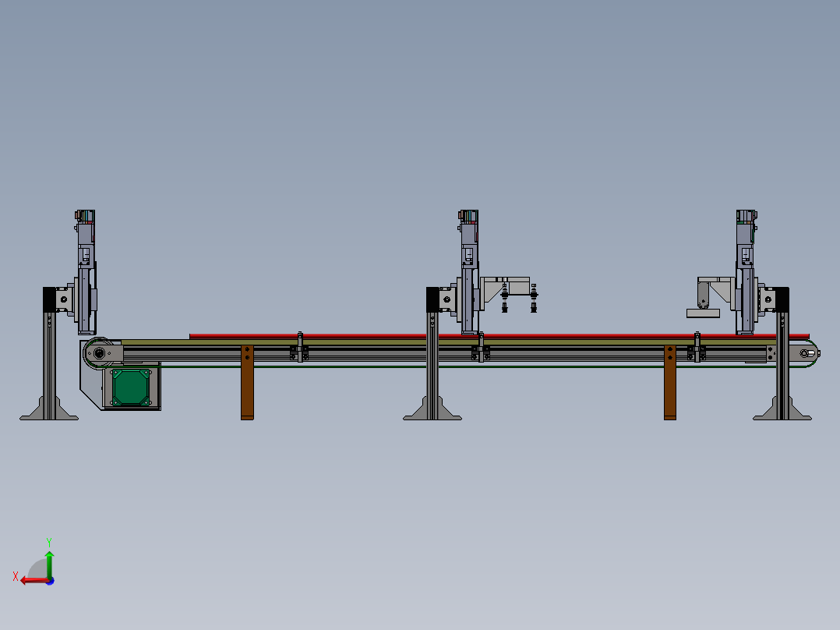The height and width of the screenshot is (630, 840).
Task: Select the base foot of the leftmost stand
Action: [x=49, y=409]
